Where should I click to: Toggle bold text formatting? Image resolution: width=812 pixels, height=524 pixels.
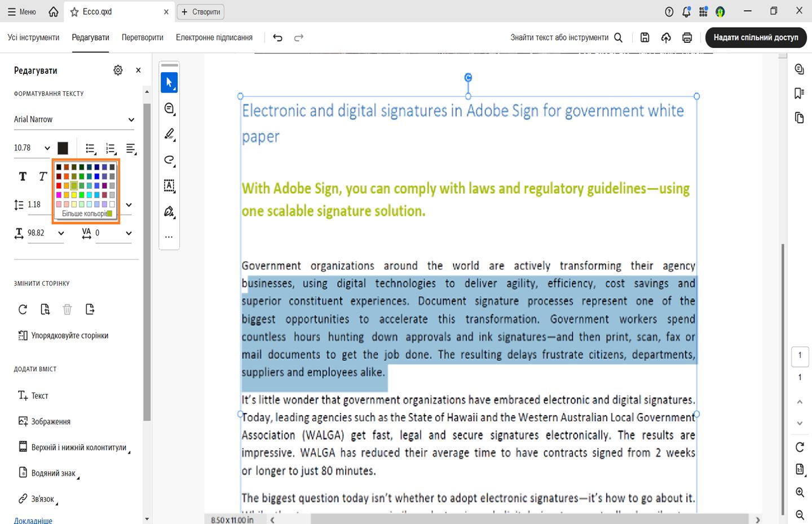click(23, 177)
